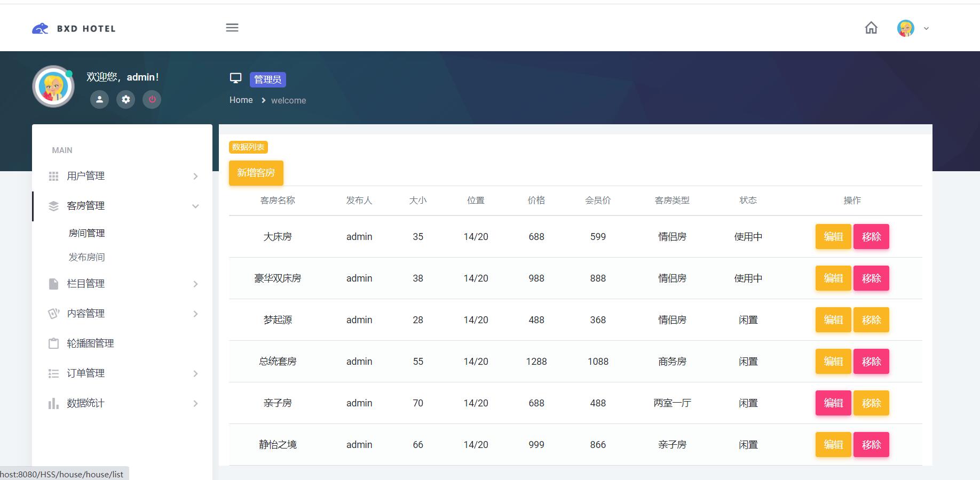Expand the 订单管理 chevron
Viewport: 980px width, 480px height.
[195, 374]
